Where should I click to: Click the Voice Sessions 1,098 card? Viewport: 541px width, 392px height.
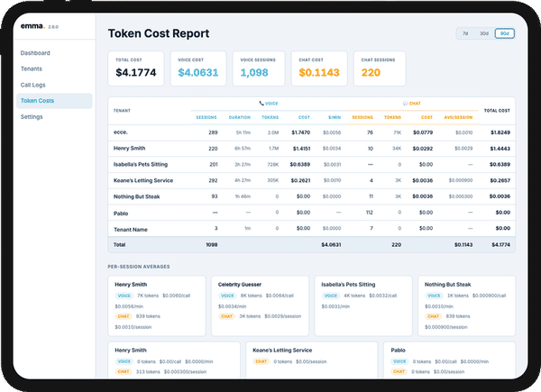(259, 68)
